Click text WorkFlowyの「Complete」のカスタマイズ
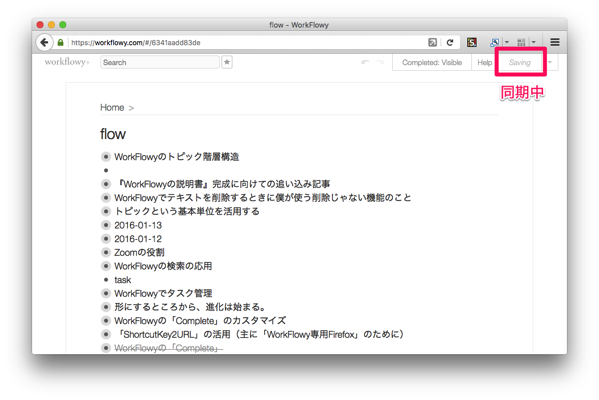This screenshot has height=400, width=599. 200,321
